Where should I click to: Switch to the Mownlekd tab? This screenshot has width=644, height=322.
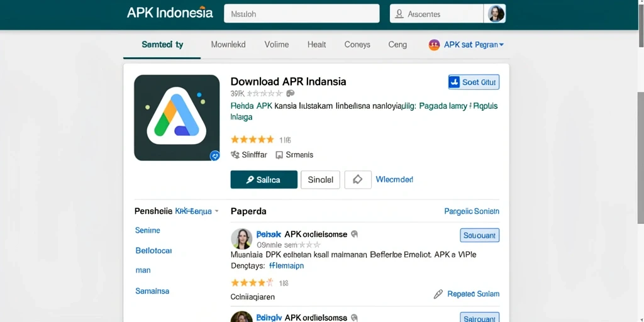(x=228, y=45)
